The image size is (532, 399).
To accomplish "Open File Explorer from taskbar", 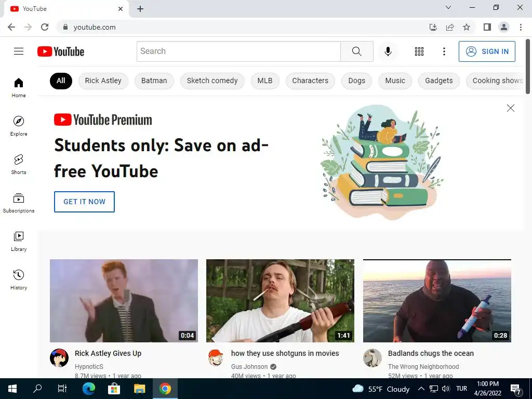I will (x=139, y=389).
